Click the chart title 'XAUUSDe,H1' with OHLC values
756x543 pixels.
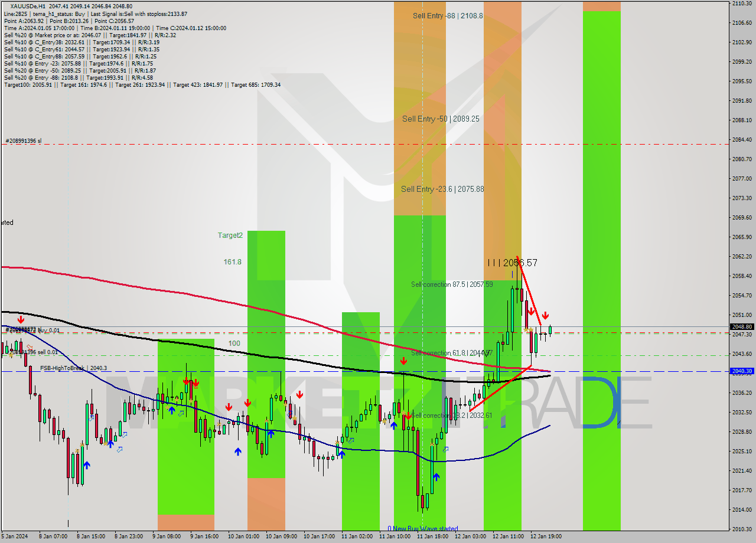71,6
